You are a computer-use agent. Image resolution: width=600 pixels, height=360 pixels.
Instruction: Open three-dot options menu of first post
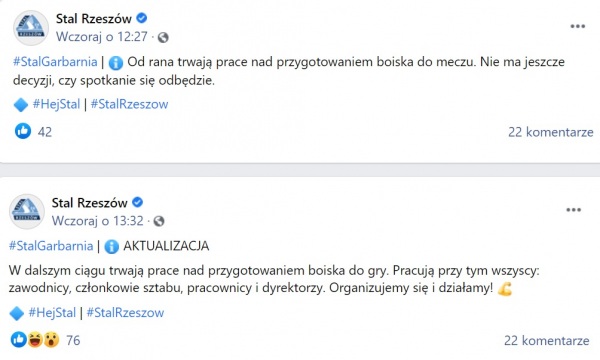(577, 26)
